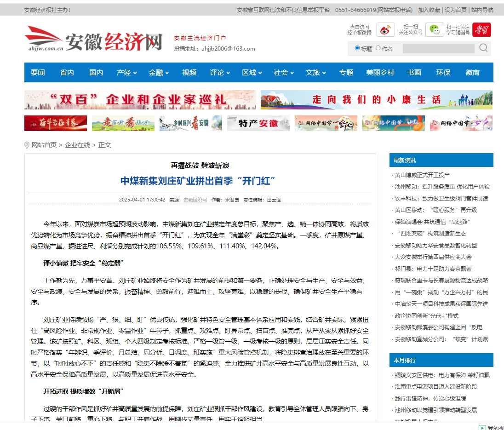Open news item 大众安徽举行第四届供应商大会

tap(433, 257)
